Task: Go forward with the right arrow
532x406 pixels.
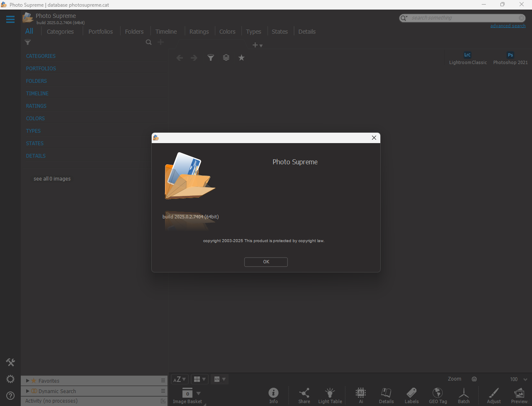Action: pyautogui.click(x=194, y=58)
